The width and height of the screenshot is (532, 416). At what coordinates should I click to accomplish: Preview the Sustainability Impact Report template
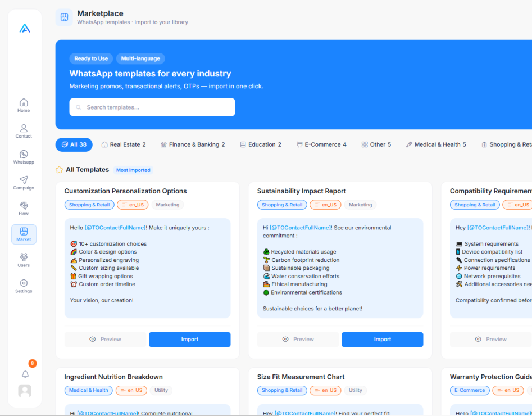click(298, 339)
